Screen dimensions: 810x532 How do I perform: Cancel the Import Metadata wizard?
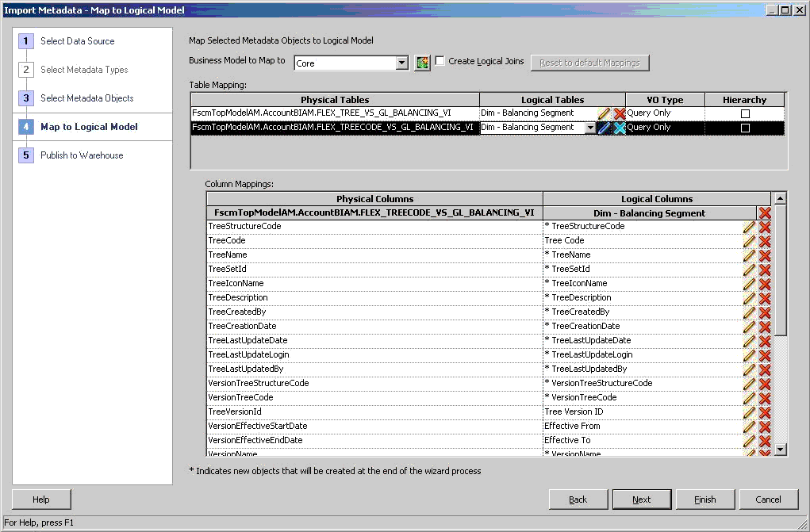(769, 499)
